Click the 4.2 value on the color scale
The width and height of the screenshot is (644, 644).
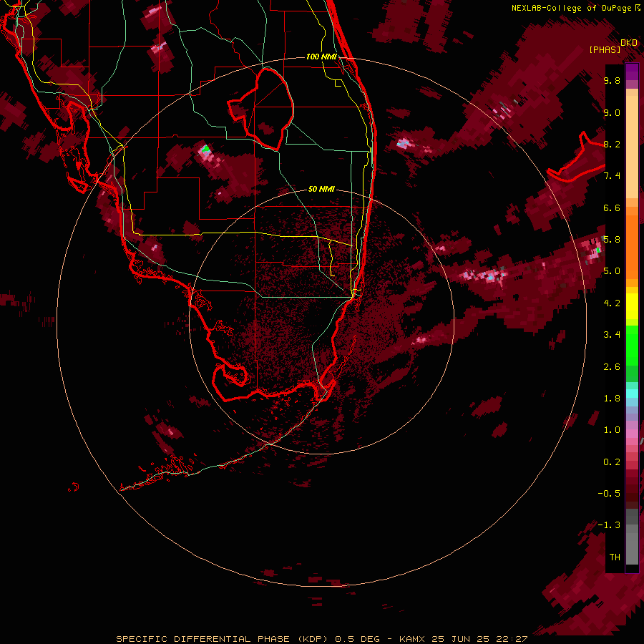[612, 303]
